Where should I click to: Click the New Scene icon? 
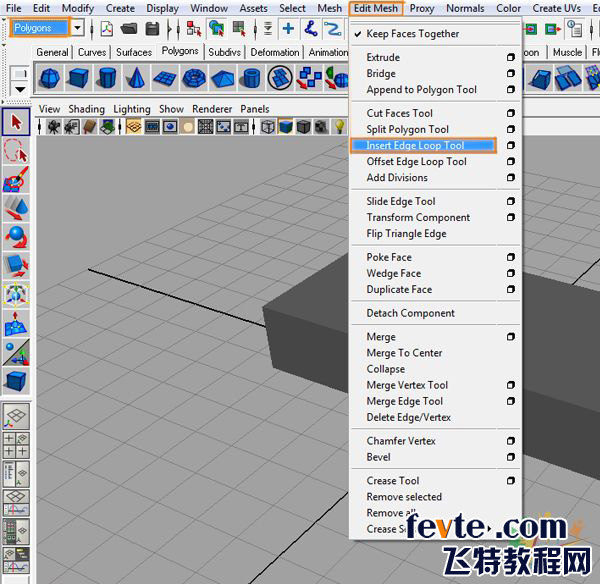(107, 29)
